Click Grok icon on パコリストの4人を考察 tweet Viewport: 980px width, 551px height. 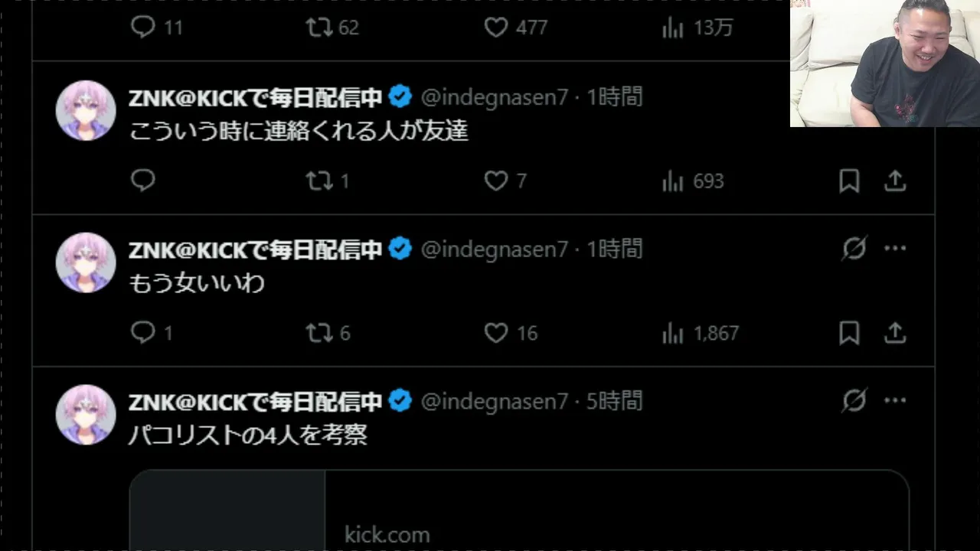[854, 400]
